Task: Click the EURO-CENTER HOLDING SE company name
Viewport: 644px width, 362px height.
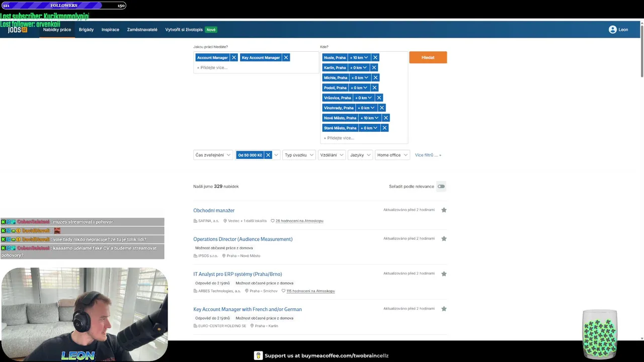Action: pos(222,326)
